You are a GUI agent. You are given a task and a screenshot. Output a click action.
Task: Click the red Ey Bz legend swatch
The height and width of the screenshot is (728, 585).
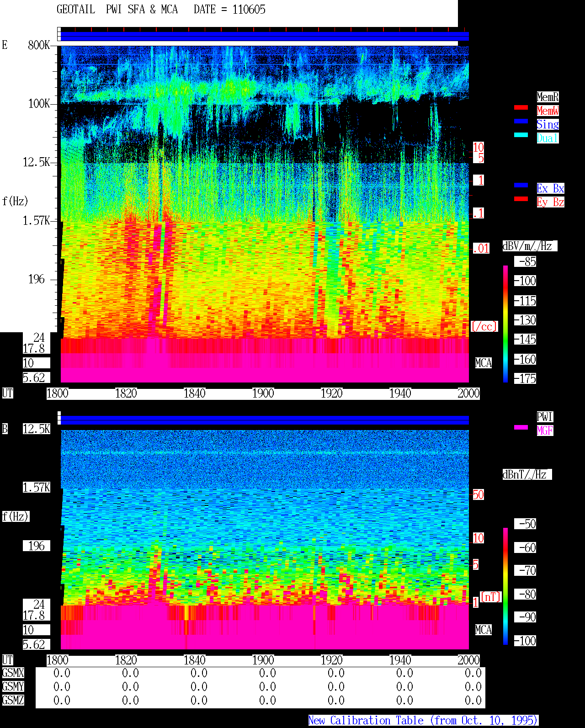pyautogui.click(x=521, y=199)
